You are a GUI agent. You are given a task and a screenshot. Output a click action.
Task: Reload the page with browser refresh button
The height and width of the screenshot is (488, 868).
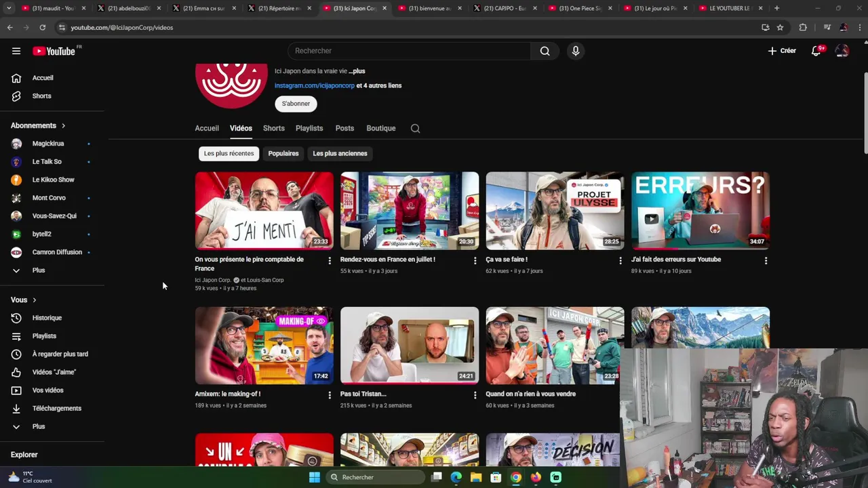tap(42, 27)
